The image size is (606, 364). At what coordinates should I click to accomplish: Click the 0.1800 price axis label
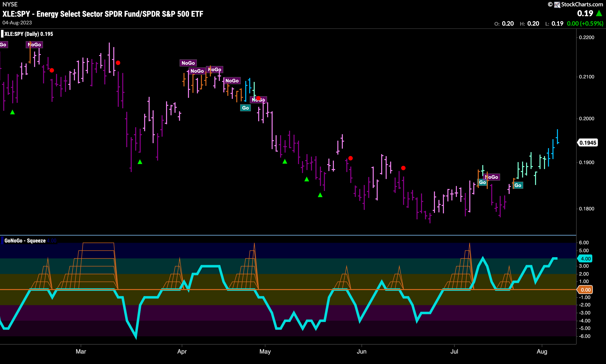(x=587, y=209)
